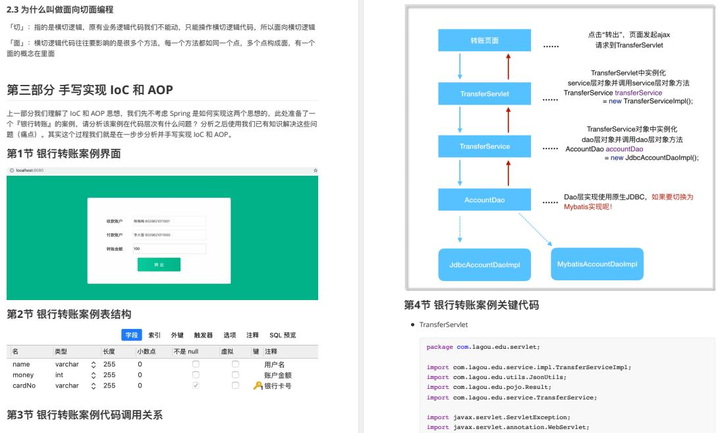Click heading 第3节 银行转账案例代码调用关系
Viewport: 720px width, 433px height.
[x=84, y=415]
